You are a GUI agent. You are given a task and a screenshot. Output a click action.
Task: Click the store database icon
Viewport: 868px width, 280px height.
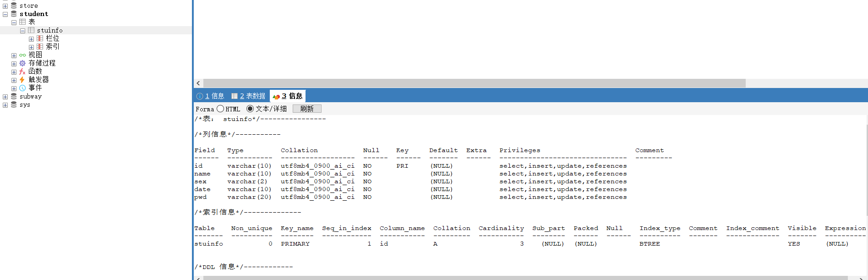(14, 5)
